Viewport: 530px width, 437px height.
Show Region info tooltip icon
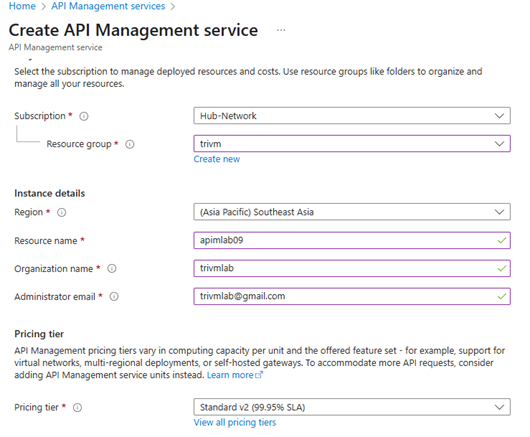click(x=62, y=213)
